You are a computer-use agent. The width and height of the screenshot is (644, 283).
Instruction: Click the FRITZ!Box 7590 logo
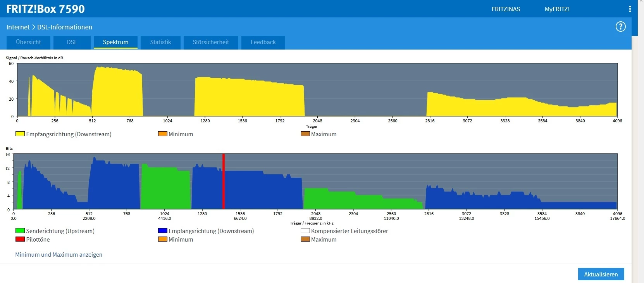[x=45, y=9]
